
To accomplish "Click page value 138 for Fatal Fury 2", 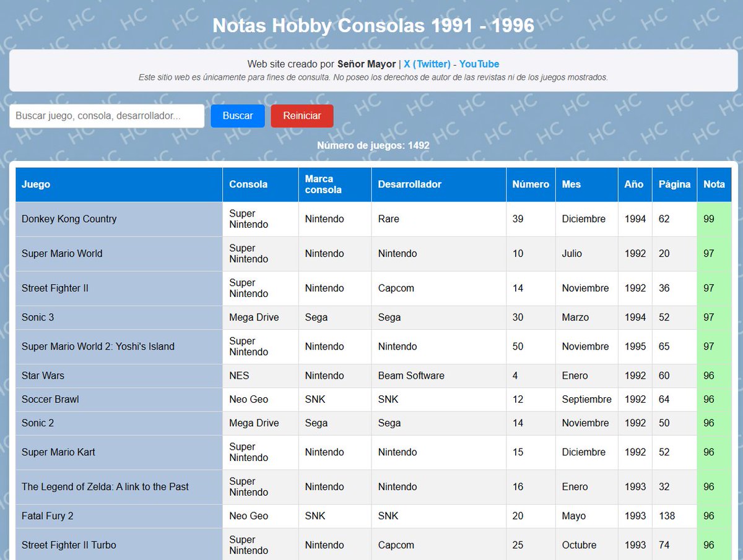I will [674, 516].
